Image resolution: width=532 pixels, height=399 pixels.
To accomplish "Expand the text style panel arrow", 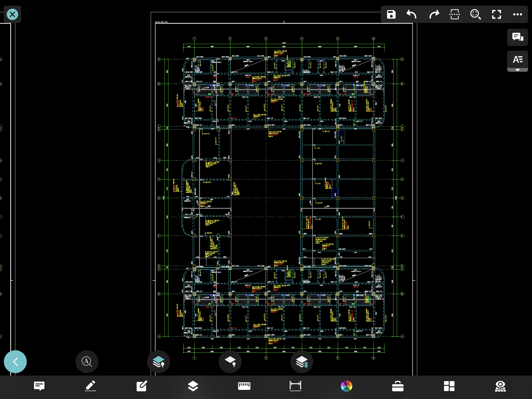I will pos(518,70).
